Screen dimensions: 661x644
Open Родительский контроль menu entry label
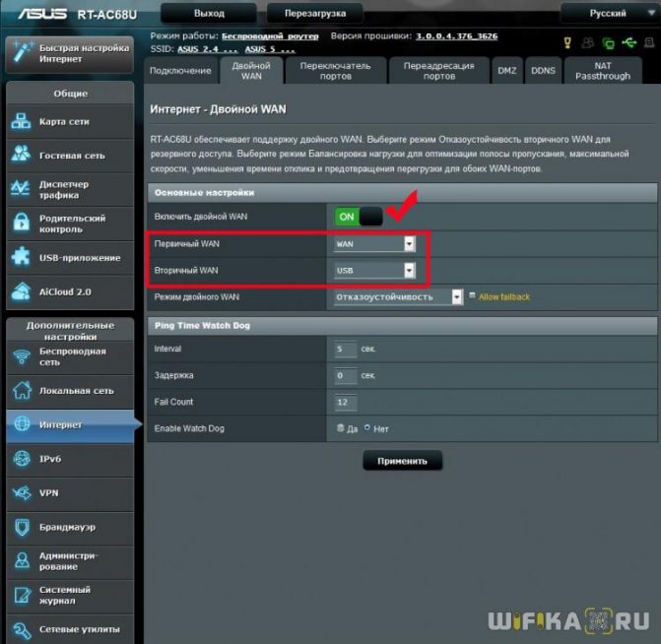coord(73,224)
